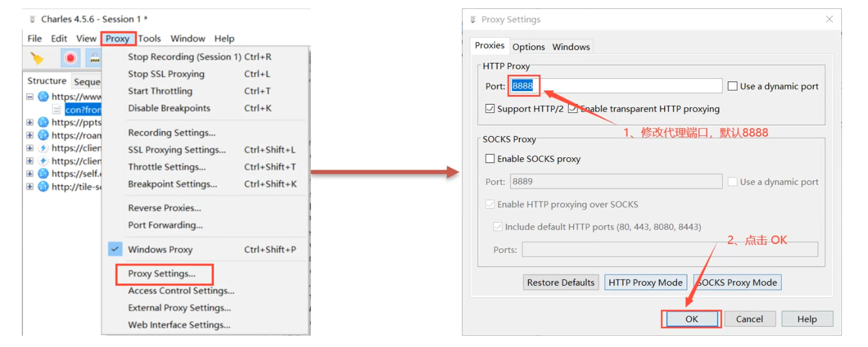Screen dimensions: 868x347
Task: Click the document icon beside con?from
Action: click(57, 109)
